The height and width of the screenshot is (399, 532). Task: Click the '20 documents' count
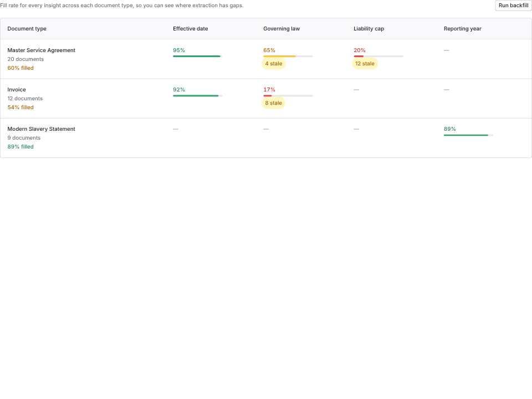pyautogui.click(x=25, y=59)
